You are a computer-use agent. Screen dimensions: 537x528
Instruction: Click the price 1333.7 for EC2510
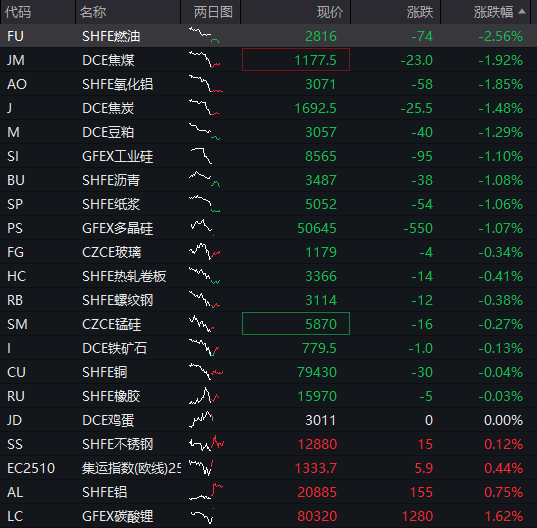(316, 468)
